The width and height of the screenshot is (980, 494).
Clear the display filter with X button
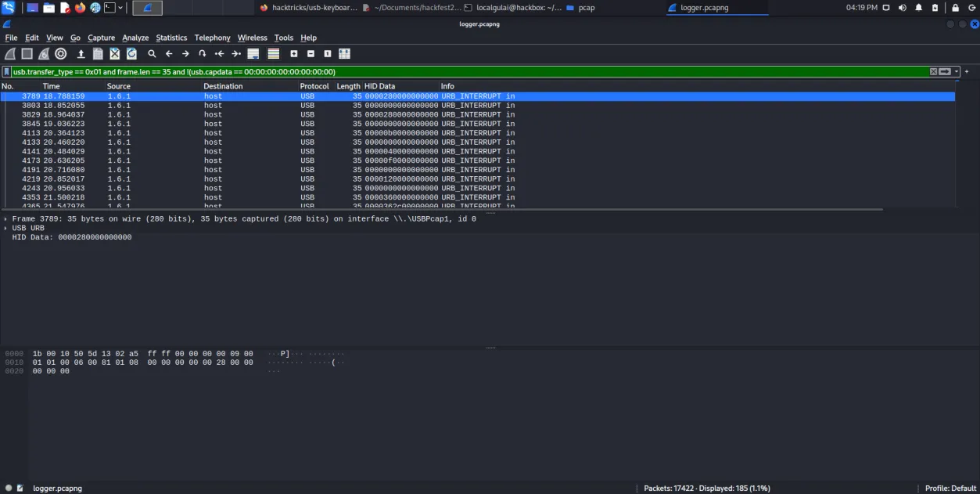pos(933,71)
